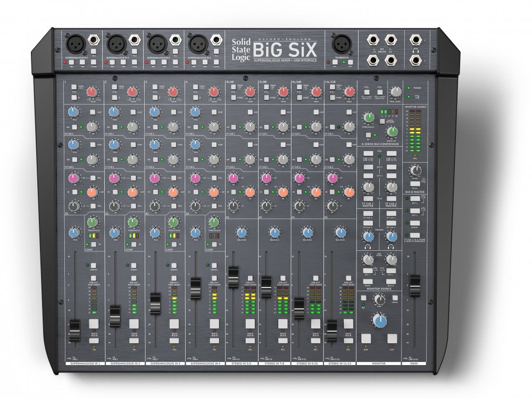Click the blue pan knob above channel 3 fader
Viewport: 532px width, 398px height.
tap(154, 233)
